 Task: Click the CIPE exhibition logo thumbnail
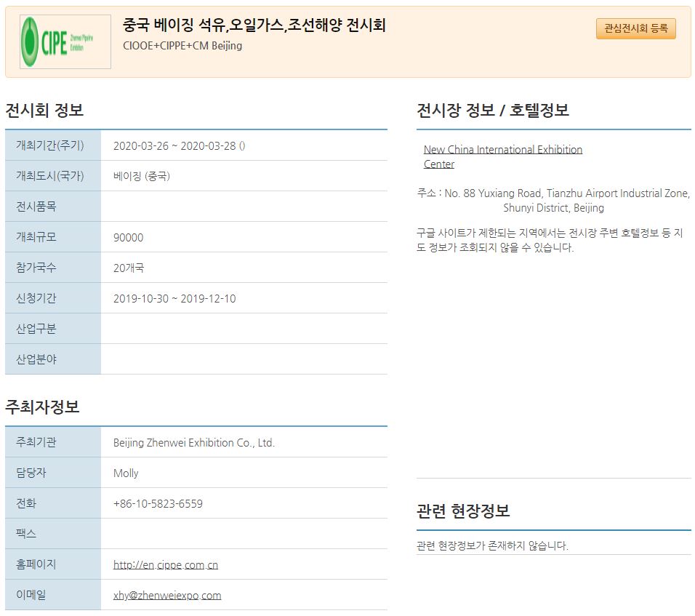[65, 41]
